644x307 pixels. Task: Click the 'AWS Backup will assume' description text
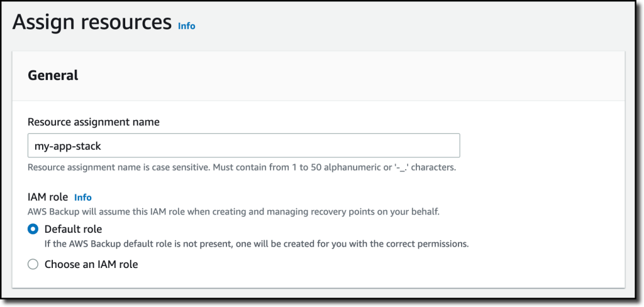click(234, 213)
